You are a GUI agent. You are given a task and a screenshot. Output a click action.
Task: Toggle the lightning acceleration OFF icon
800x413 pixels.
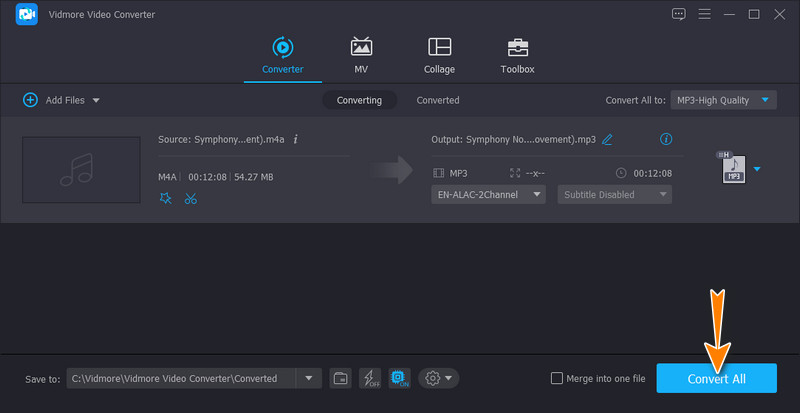pos(369,378)
